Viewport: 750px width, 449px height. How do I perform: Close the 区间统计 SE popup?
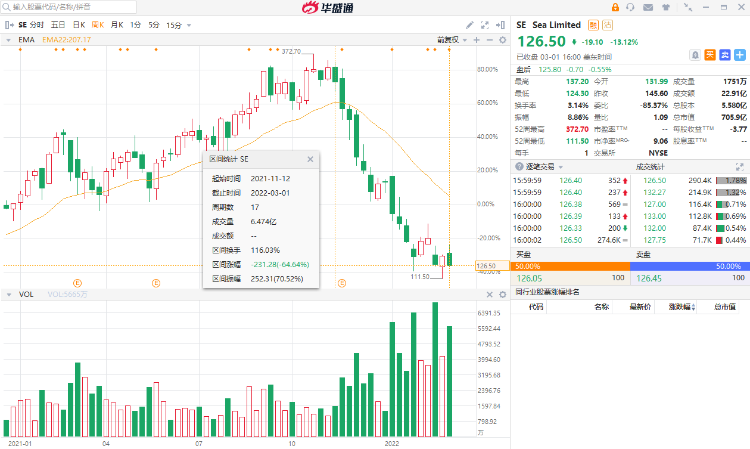(x=310, y=159)
